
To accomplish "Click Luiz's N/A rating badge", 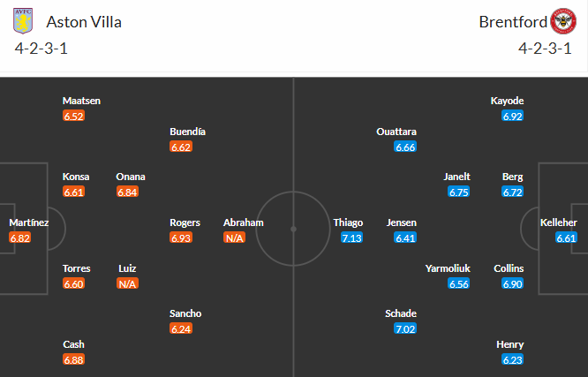I will (x=128, y=284).
